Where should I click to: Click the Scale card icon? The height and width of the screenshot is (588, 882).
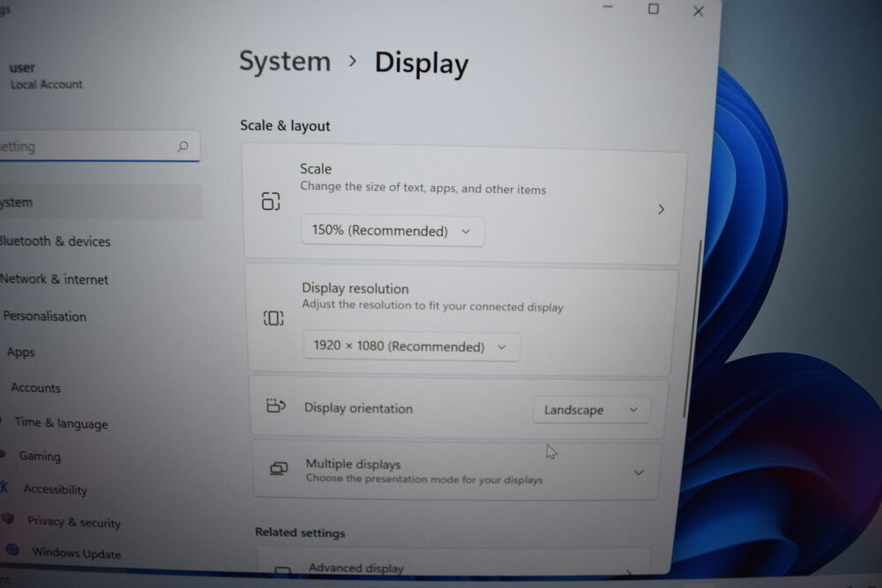pos(271,201)
